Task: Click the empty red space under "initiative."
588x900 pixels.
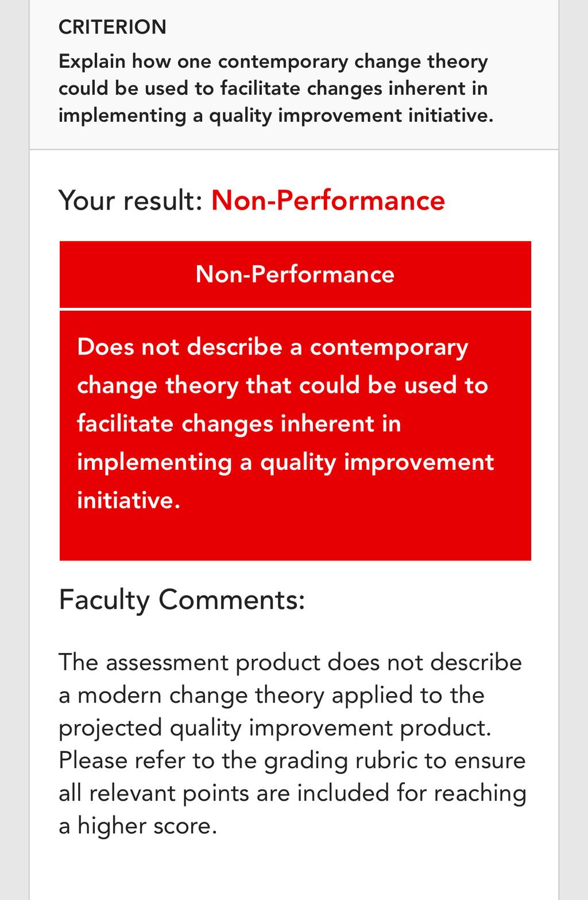Action: click(295, 537)
